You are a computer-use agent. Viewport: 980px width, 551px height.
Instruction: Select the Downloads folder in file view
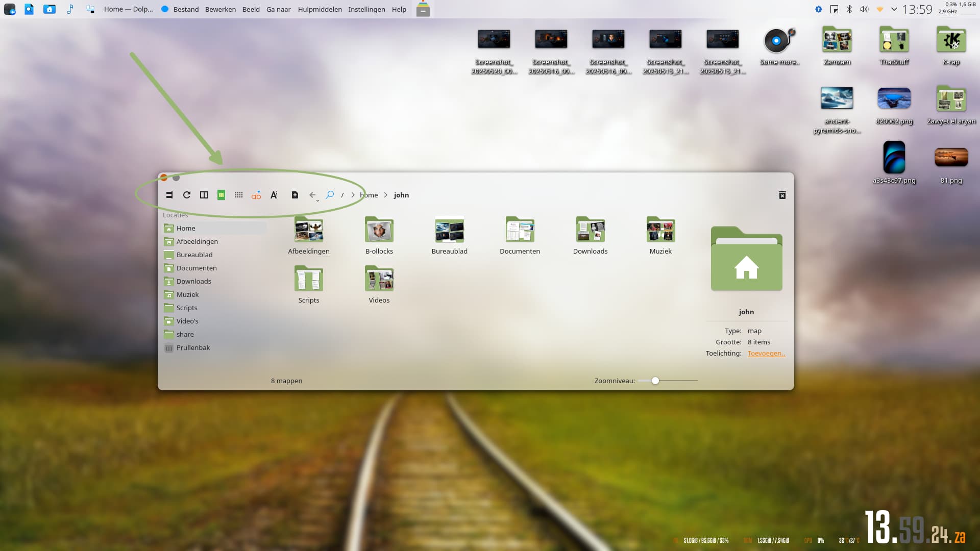pos(591,236)
